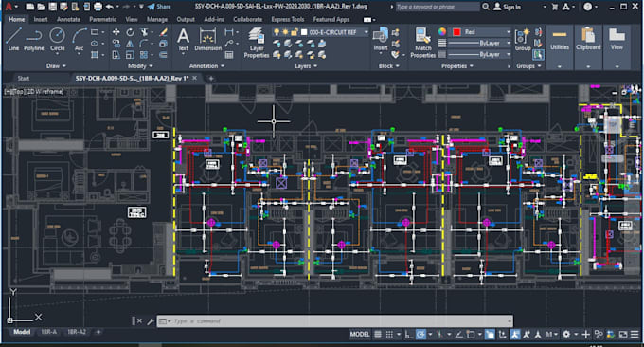Click the MODEL space status button

[359, 335]
